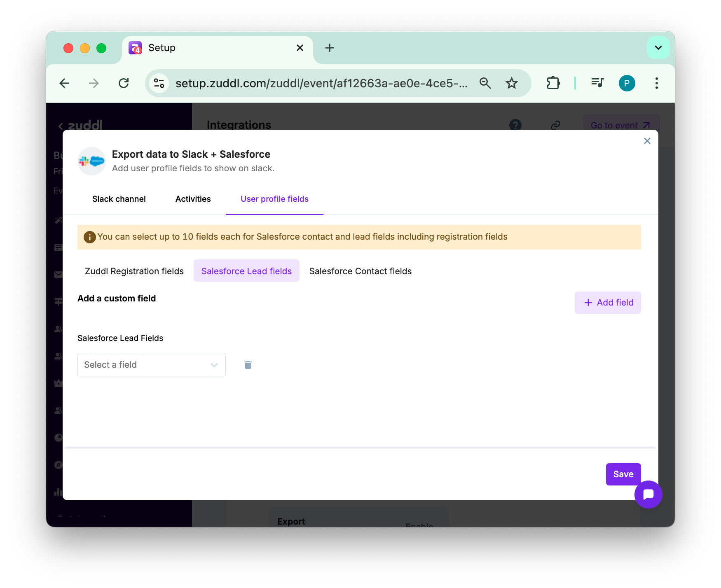View site information icon
This screenshot has height=588, width=721.
click(159, 83)
